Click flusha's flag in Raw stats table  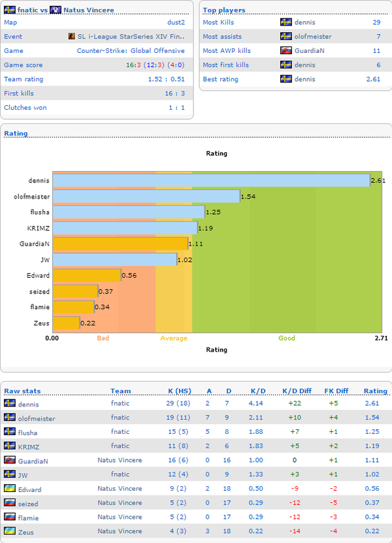[10, 431]
